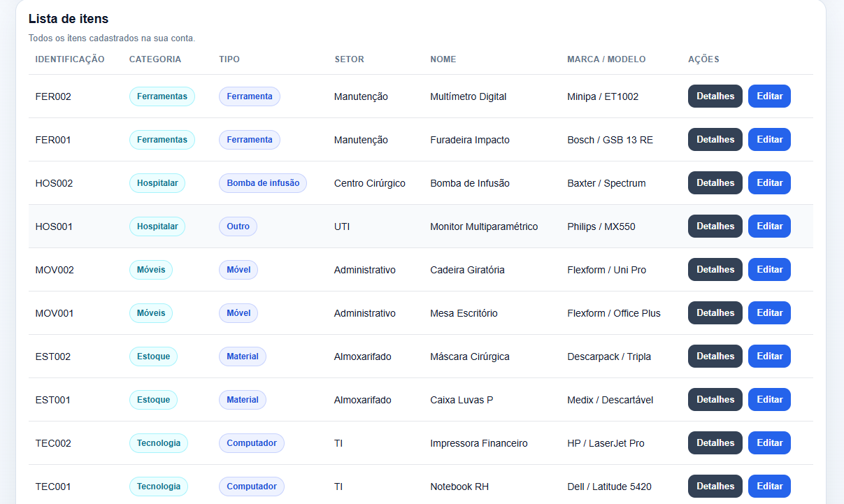Open Detalhes for Impressora Financeiro
This screenshot has width=844, height=504.
pyautogui.click(x=715, y=443)
